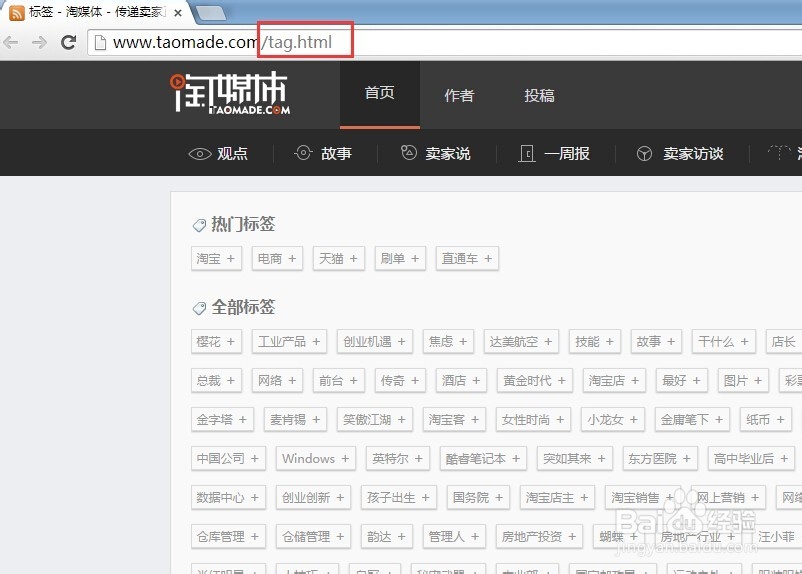Click the page icon in address bar
Viewport: 802px width, 574px height.
pos(100,42)
